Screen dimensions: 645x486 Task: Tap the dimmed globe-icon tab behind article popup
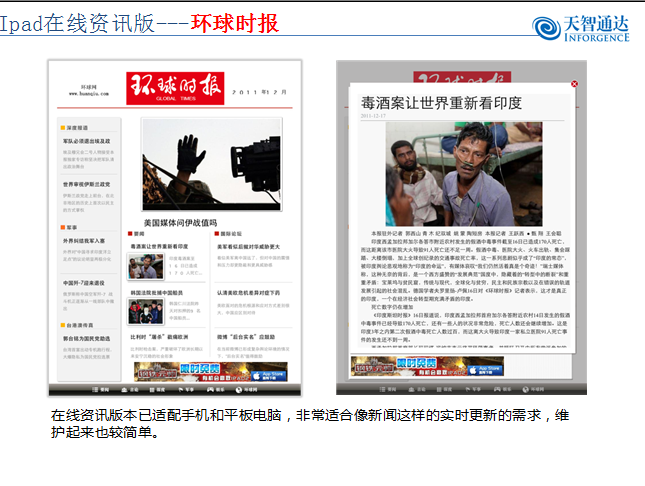pos(533,389)
